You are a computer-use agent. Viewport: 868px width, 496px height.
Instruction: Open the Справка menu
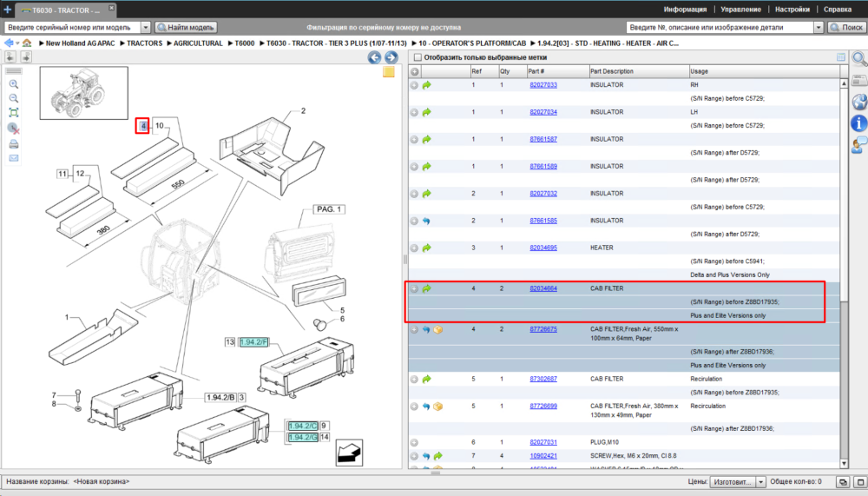[x=838, y=10]
